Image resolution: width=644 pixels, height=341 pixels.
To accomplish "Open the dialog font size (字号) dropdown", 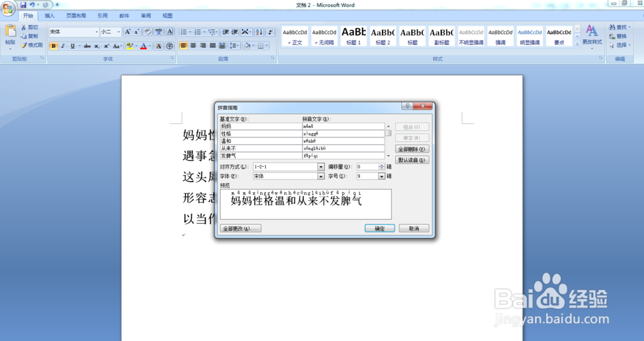I will pyautogui.click(x=381, y=176).
